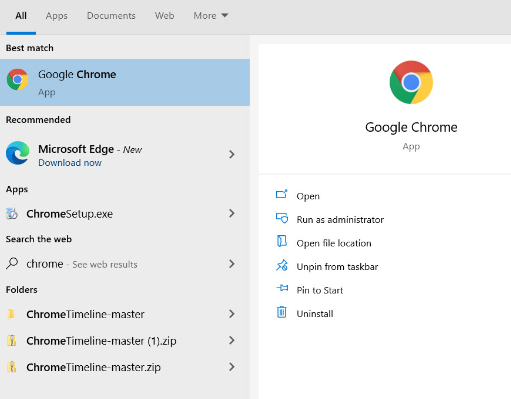This screenshot has width=511, height=399.
Task: Click the ChromeTimeline-master (1).zip archive icon
Action: click(12, 340)
